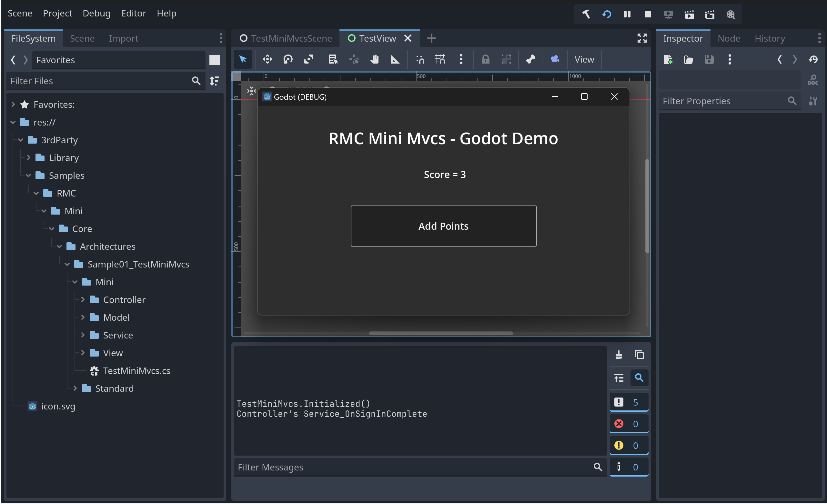This screenshot has width=827, height=504.
Task: Reload the running project
Action: 607,14
